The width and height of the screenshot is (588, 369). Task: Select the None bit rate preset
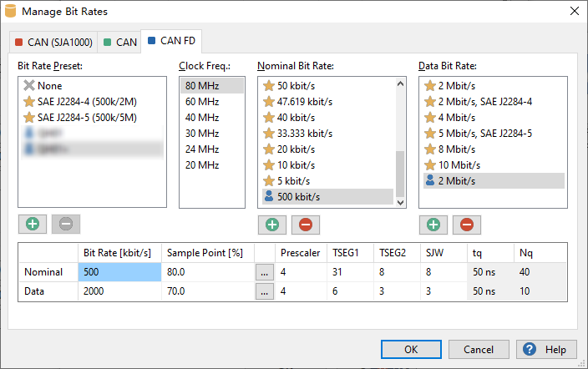48,85
